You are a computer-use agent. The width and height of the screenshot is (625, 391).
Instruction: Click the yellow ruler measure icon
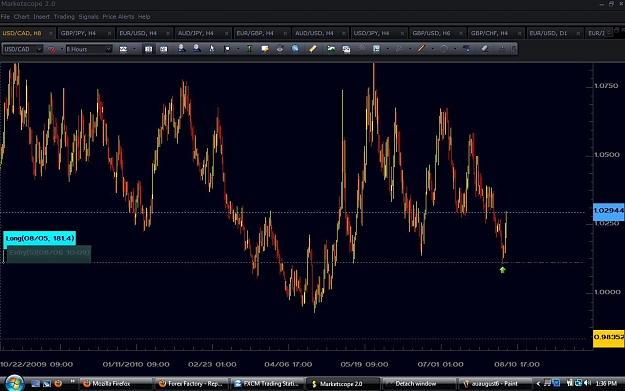pyautogui.click(x=312, y=49)
